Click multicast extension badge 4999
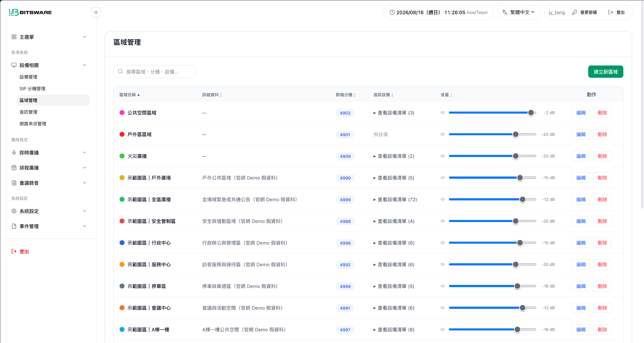 pyautogui.click(x=345, y=199)
